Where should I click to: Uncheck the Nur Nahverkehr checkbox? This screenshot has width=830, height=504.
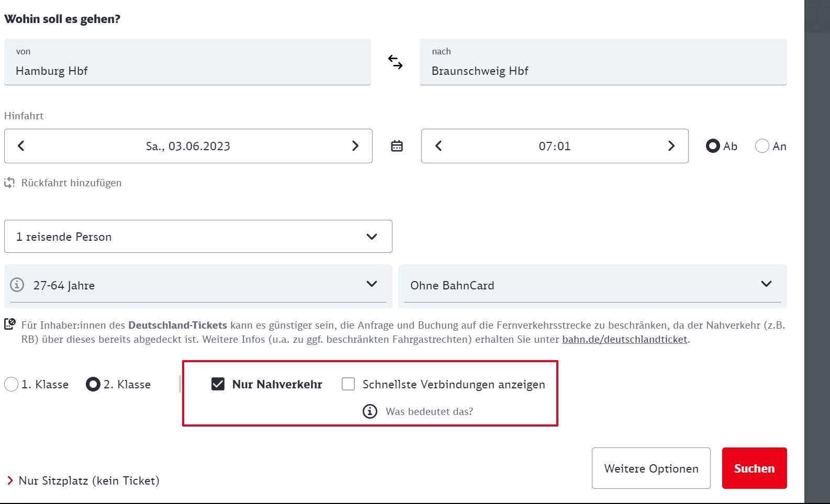pos(218,384)
